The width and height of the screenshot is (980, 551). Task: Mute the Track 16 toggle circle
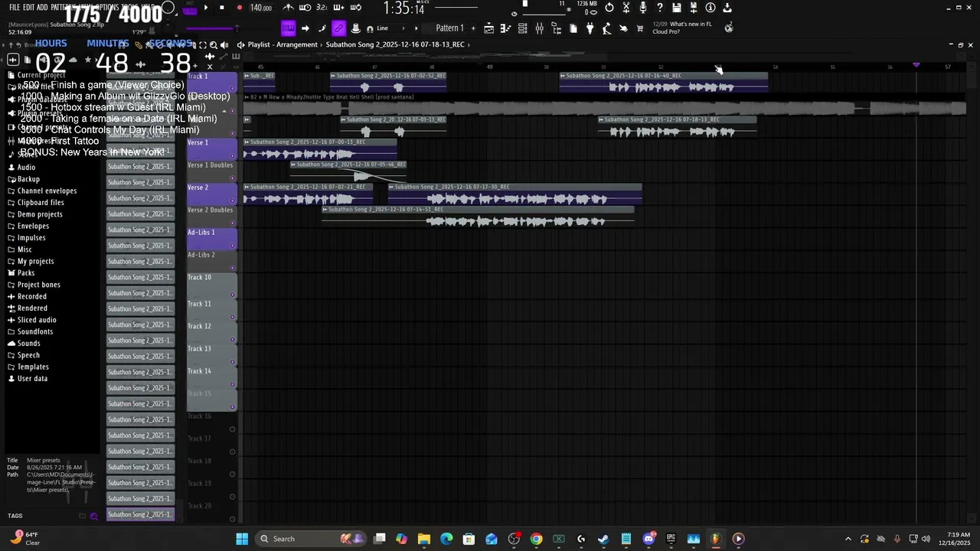click(x=233, y=429)
